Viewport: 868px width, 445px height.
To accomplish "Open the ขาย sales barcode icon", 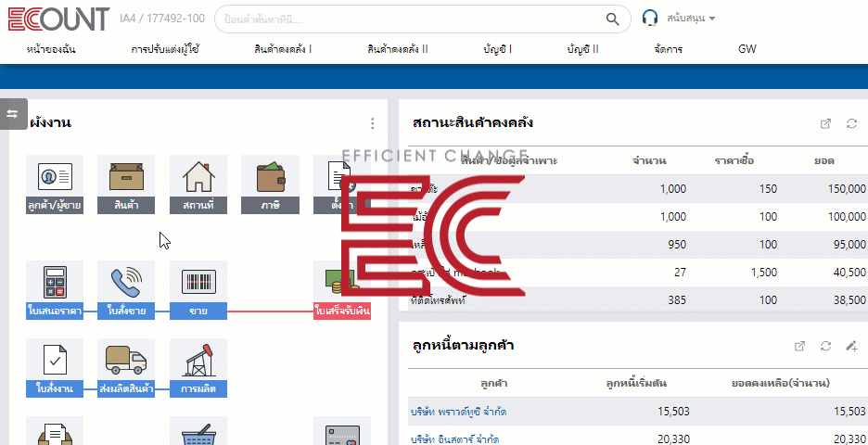I will tap(198, 290).
